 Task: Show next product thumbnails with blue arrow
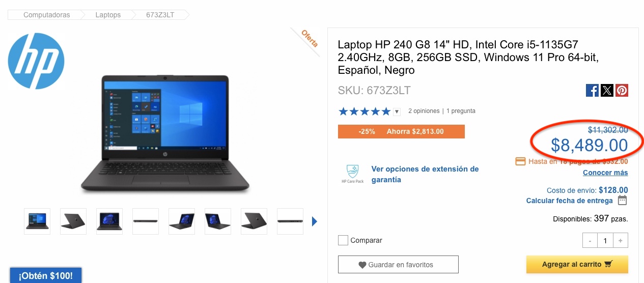coord(315,221)
